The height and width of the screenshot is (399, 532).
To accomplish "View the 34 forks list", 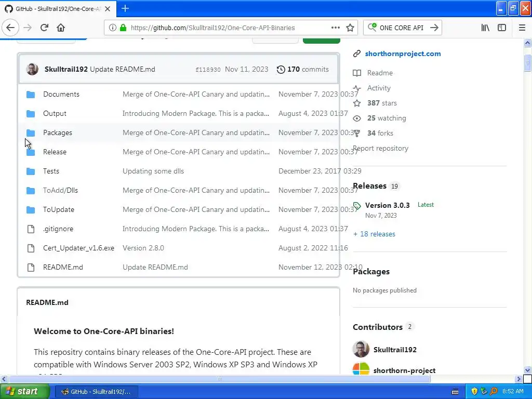I will tap(380, 133).
